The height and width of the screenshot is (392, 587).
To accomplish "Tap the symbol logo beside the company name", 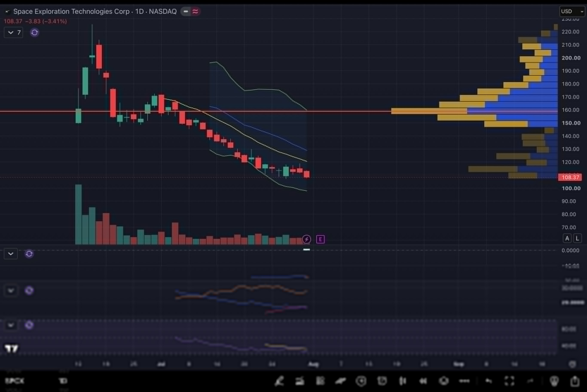I will [8, 12].
